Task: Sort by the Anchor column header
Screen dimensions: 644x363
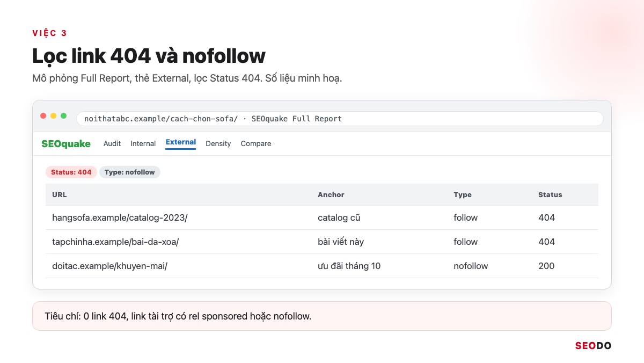Action: click(331, 195)
